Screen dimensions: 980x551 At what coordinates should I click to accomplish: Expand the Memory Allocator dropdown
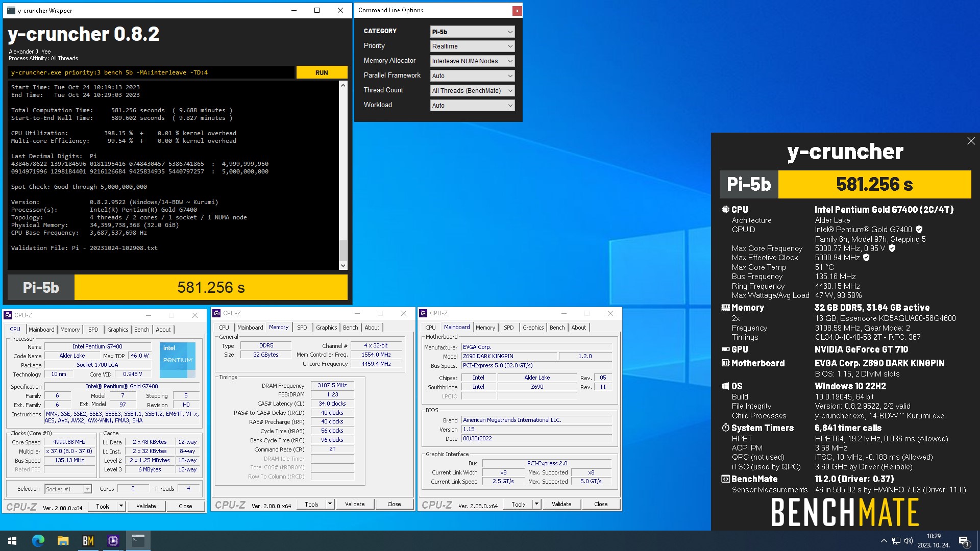(472, 61)
